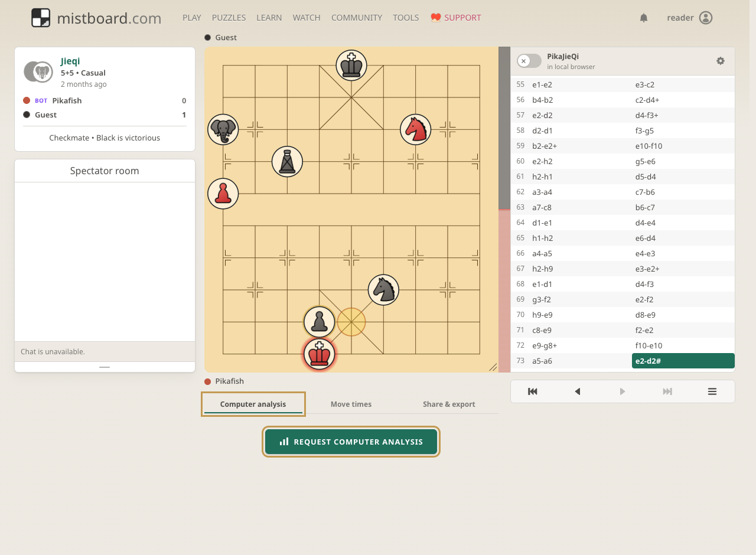Open the PUZZLES menu
Viewport: 756px width, 555px height.
229,18
